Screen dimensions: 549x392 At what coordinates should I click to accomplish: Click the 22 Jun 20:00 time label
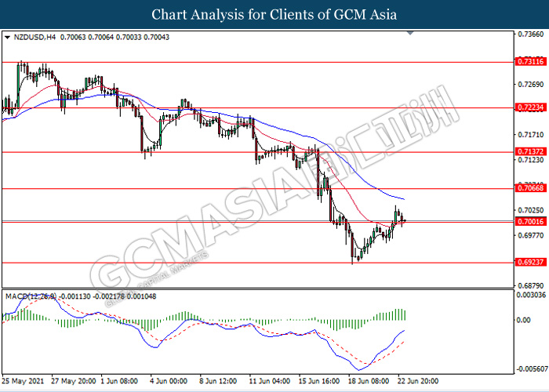(417, 381)
